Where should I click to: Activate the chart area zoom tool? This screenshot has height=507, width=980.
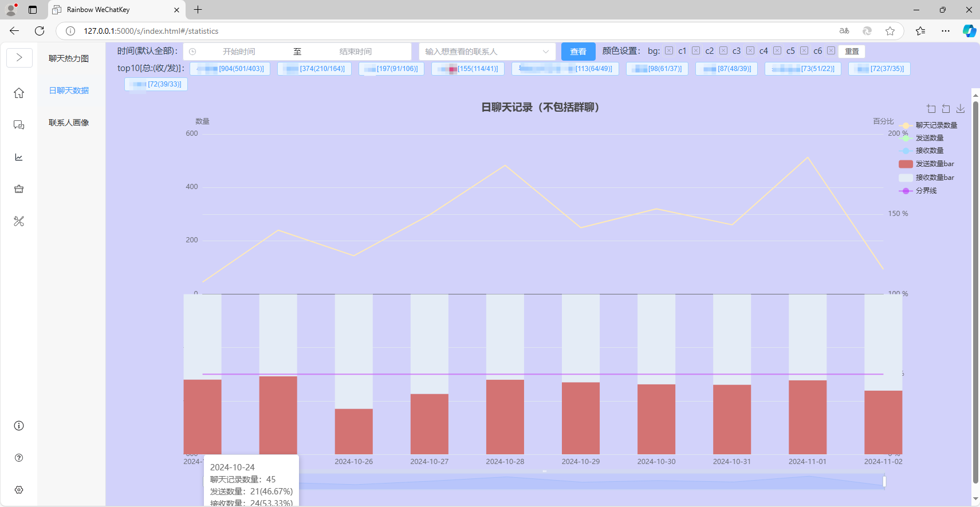click(x=931, y=109)
